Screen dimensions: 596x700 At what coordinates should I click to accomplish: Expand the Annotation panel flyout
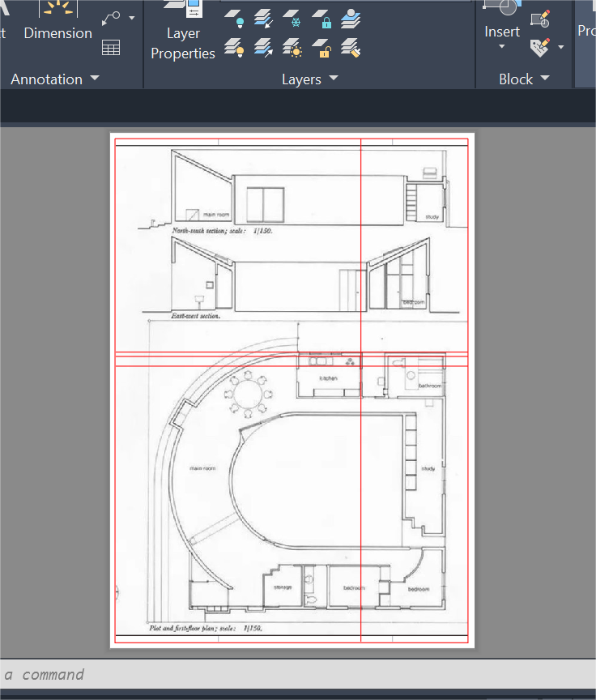pos(95,79)
